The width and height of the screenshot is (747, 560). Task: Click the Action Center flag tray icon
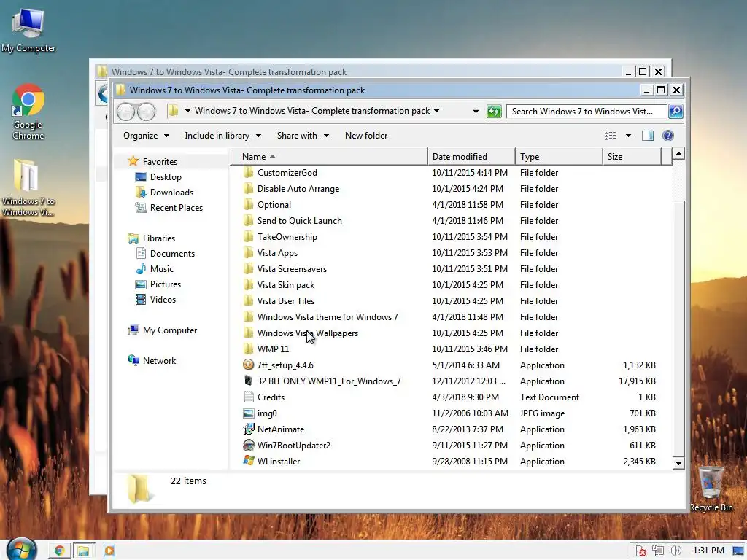click(640, 551)
